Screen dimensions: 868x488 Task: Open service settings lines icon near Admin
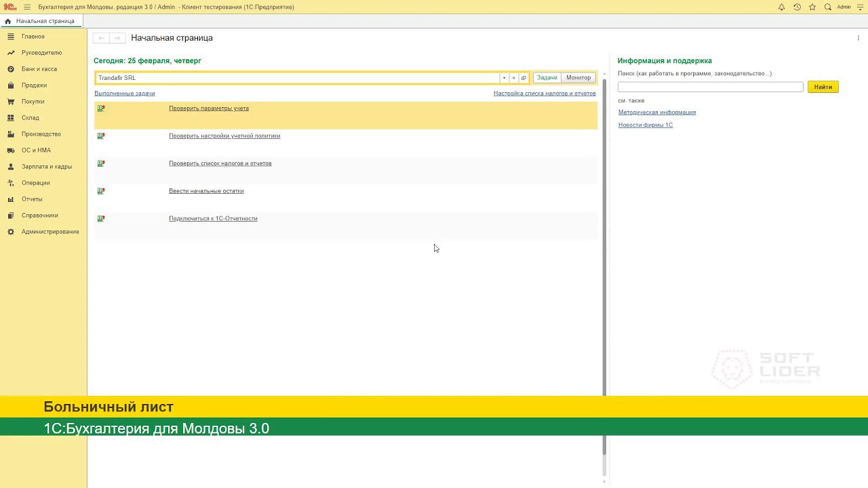click(860, 7)
